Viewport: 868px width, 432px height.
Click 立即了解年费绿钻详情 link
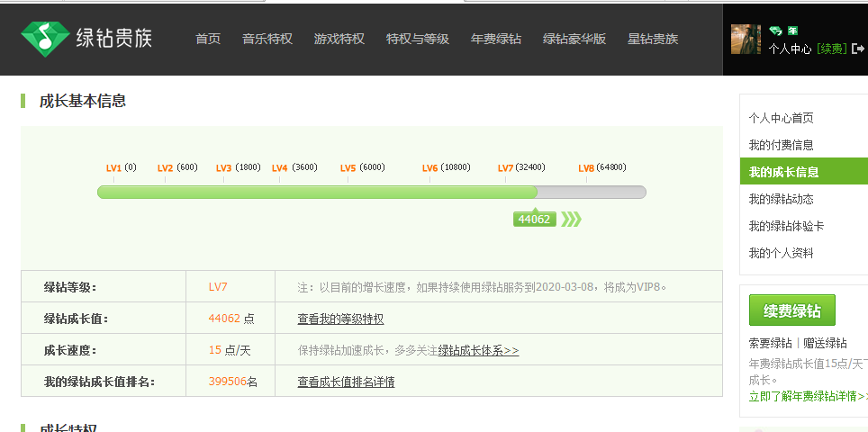point(809,396)
